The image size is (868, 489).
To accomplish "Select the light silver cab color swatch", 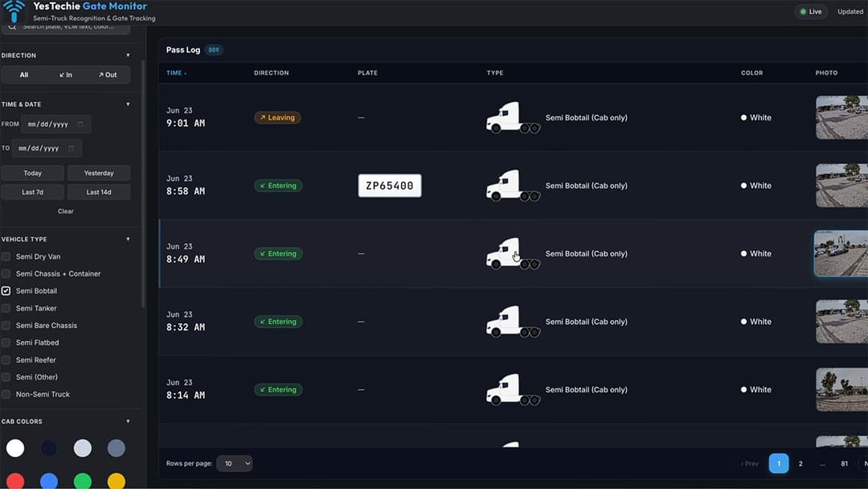I will click(x=83, y=448).
